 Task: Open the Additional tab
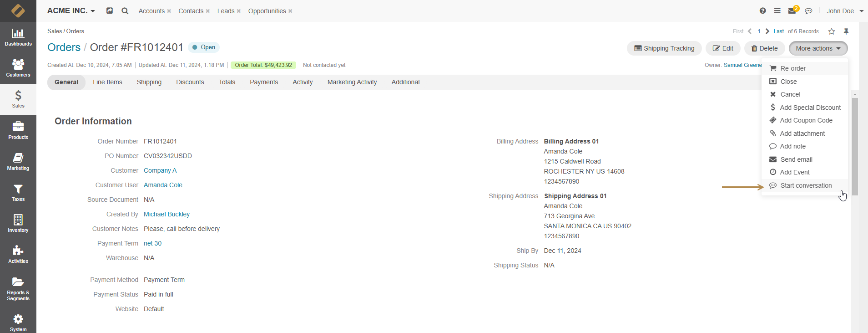point(405,82)
